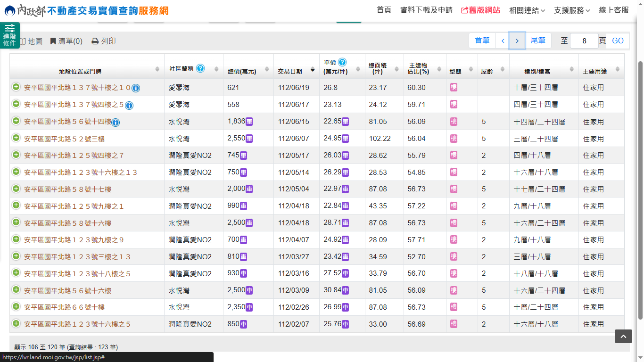Open the advanced filter conditions panel

click(9, 35)
